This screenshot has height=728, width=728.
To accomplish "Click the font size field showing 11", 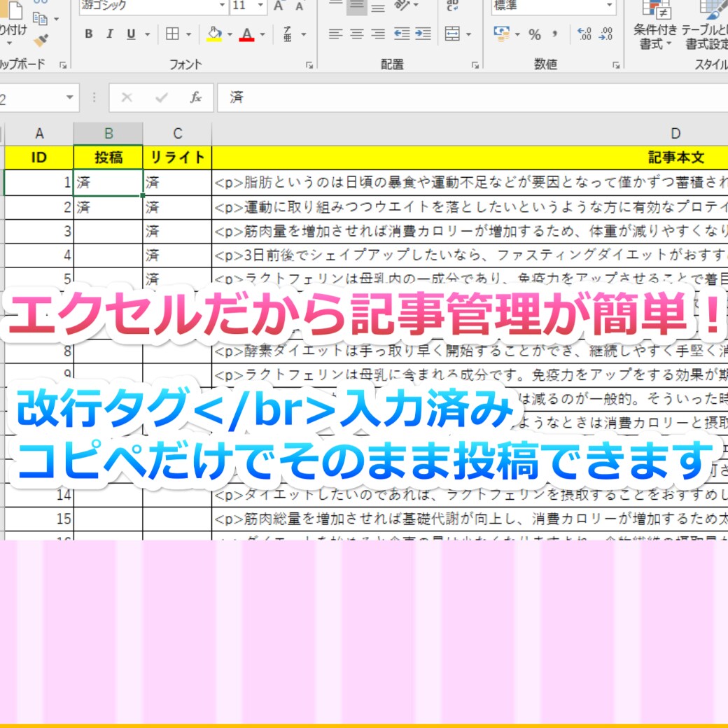I will [x=243, y=6].
